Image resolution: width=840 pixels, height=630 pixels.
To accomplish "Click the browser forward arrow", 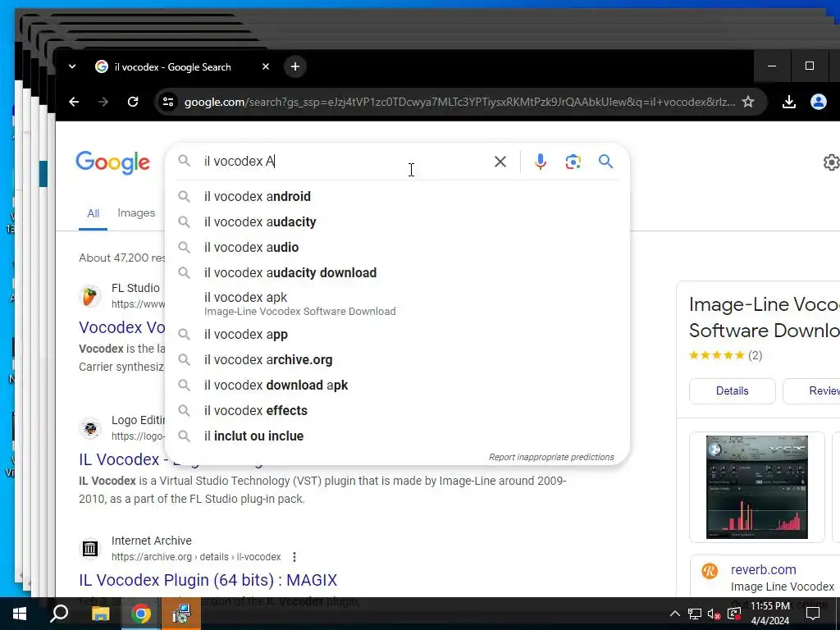I will click(103, 102).
